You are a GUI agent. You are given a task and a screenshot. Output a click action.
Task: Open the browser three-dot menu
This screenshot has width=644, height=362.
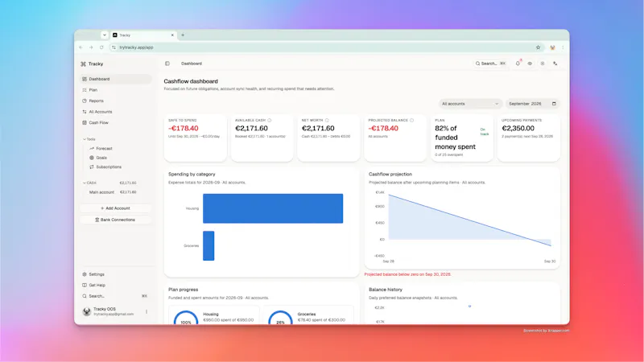pos(563,47)
